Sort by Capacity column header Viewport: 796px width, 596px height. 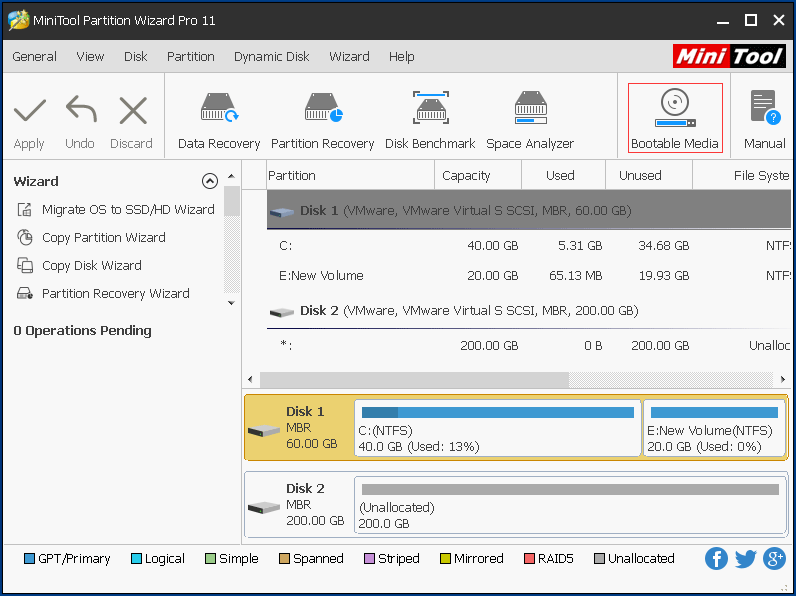[478, 175]
